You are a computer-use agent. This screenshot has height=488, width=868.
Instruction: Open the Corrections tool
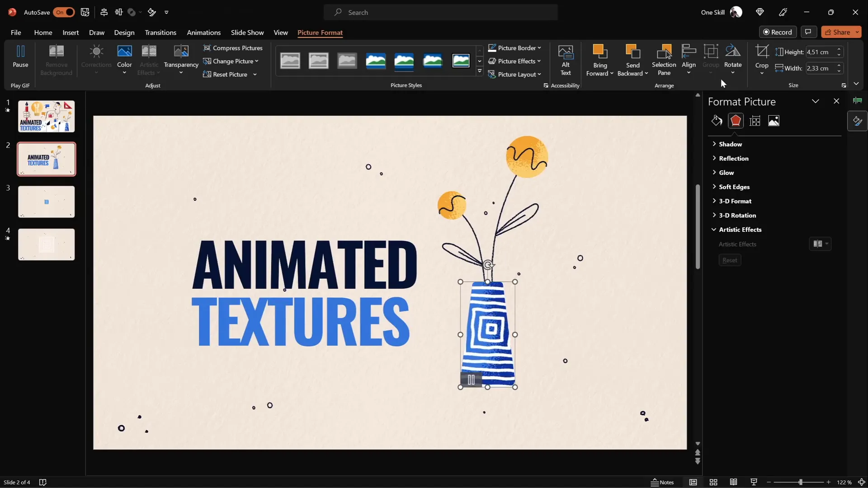96,59
